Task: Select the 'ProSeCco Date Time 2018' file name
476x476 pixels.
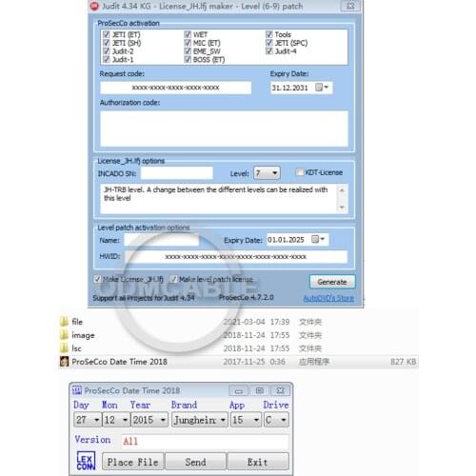Action: [119, 362]
